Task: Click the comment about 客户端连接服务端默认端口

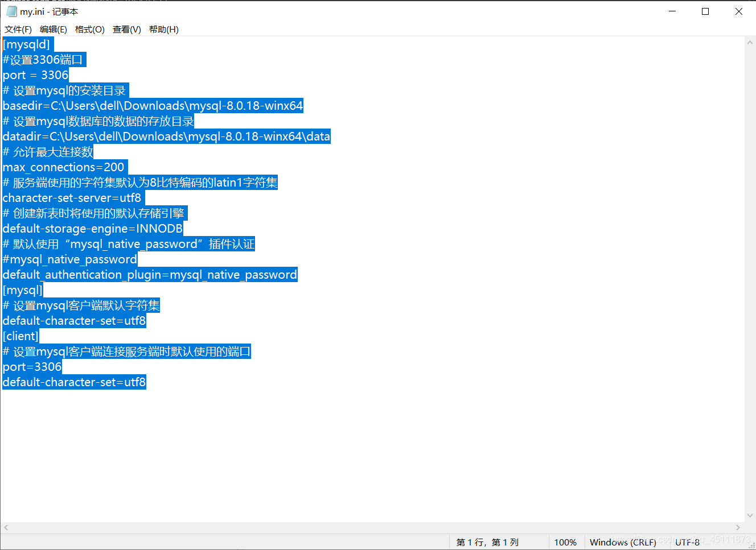Action: click(126, 351)
